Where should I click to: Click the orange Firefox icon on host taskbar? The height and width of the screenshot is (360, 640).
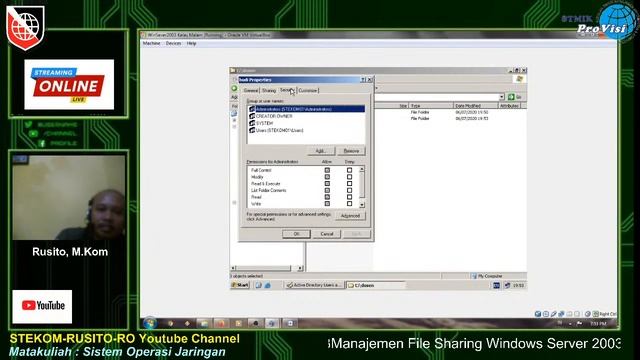(221, 323)
